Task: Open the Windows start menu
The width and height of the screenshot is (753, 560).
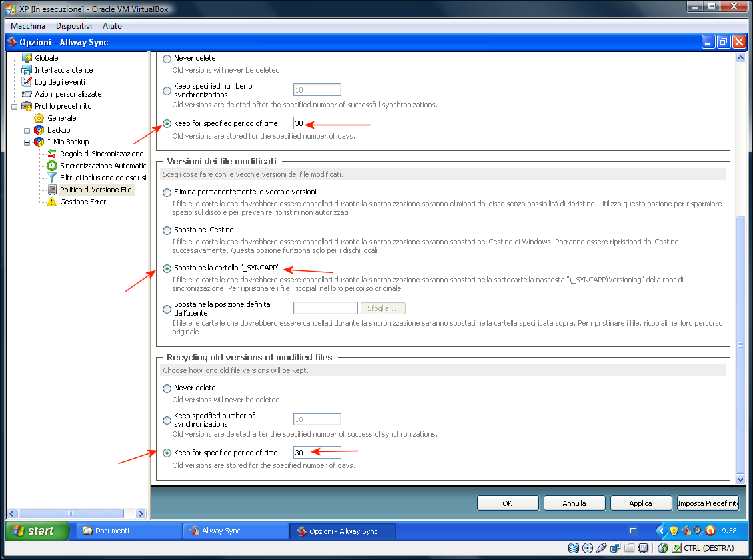Action: coord(37,531)
